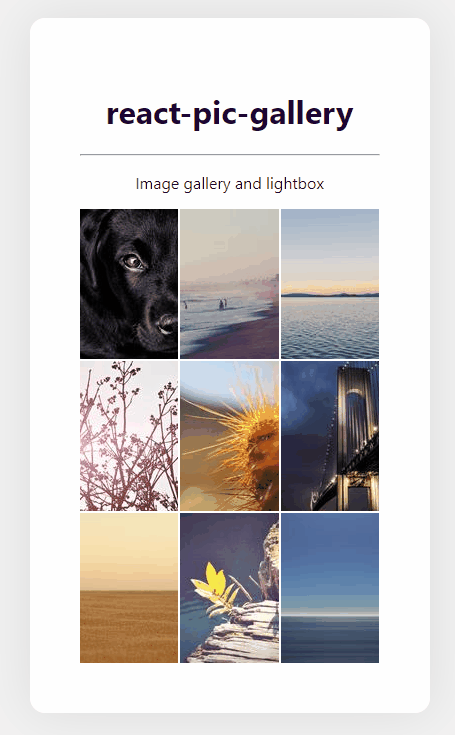Viewport: 455px width, 735px height.
Task: Open the beach with swimmers photo
Action: (230, 284)
